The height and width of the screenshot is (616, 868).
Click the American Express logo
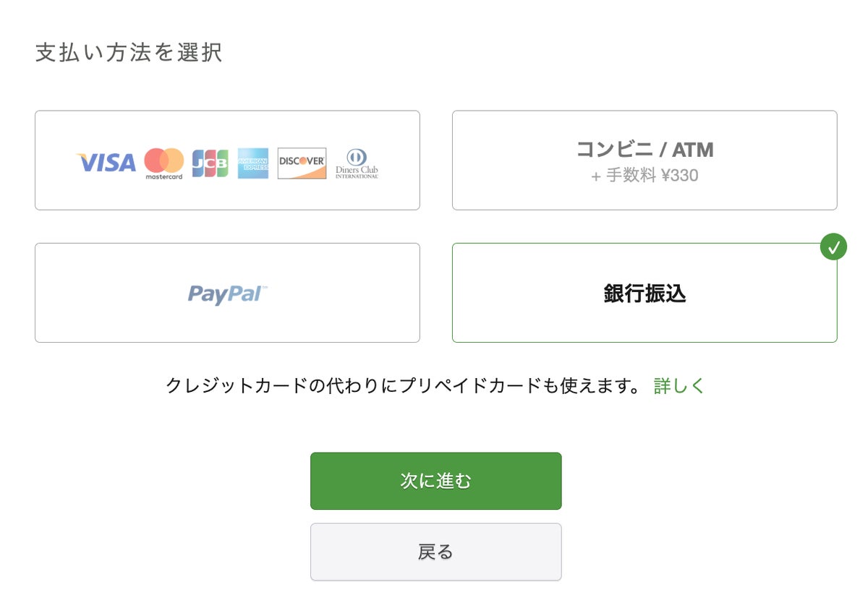coord(253,163)
